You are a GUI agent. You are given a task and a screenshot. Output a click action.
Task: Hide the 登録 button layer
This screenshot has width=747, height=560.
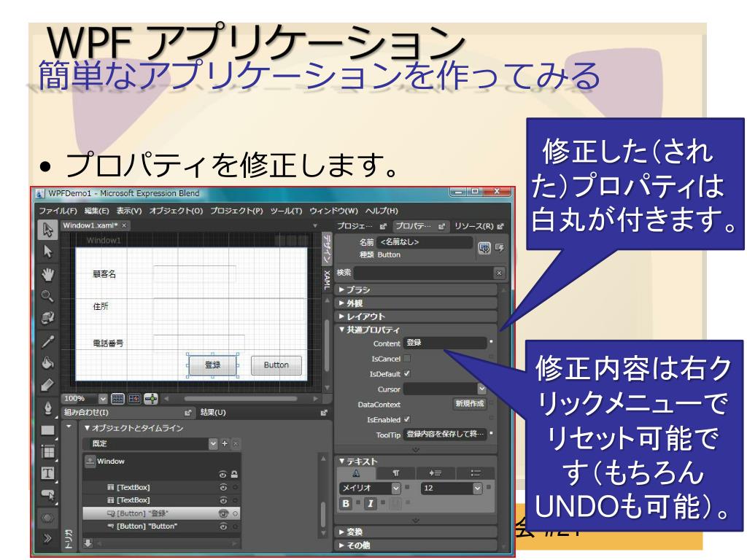coord(223,513)
